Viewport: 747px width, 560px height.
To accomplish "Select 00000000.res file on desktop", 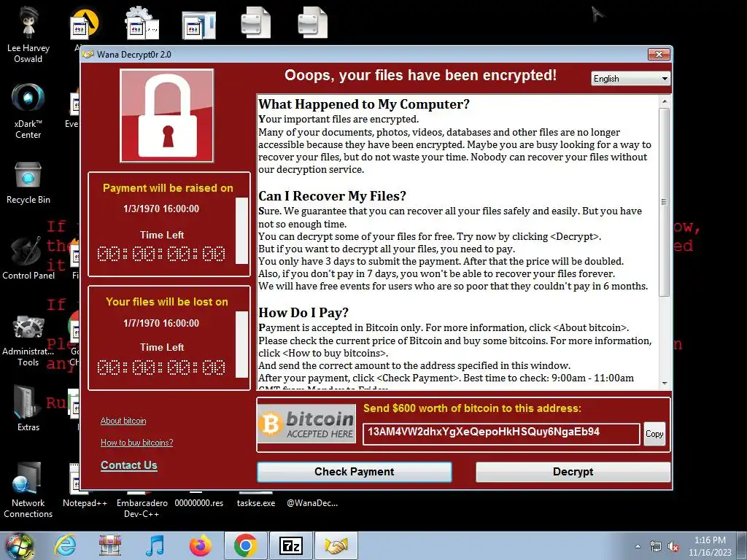I will [198, 503].
